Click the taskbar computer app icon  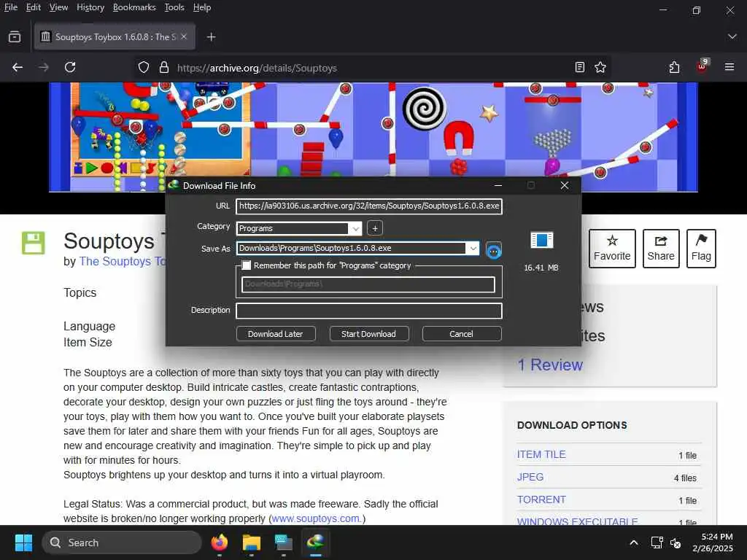tap(284, 542)
